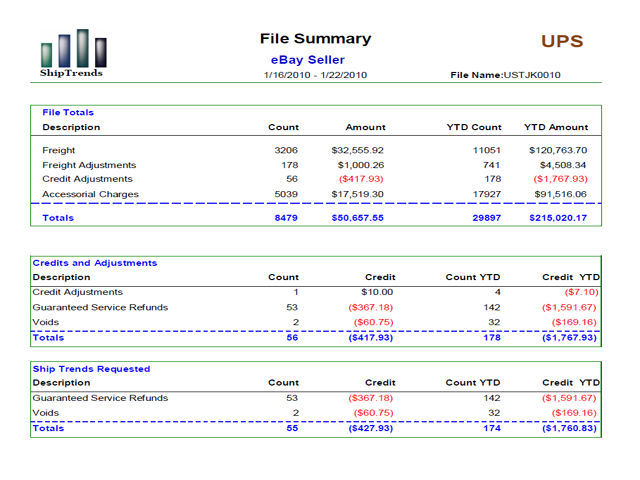The image size is (640, 480).
Task: Click Freight Adjustments YTD amount $4,508.34
Action: [x=563, y=165]
